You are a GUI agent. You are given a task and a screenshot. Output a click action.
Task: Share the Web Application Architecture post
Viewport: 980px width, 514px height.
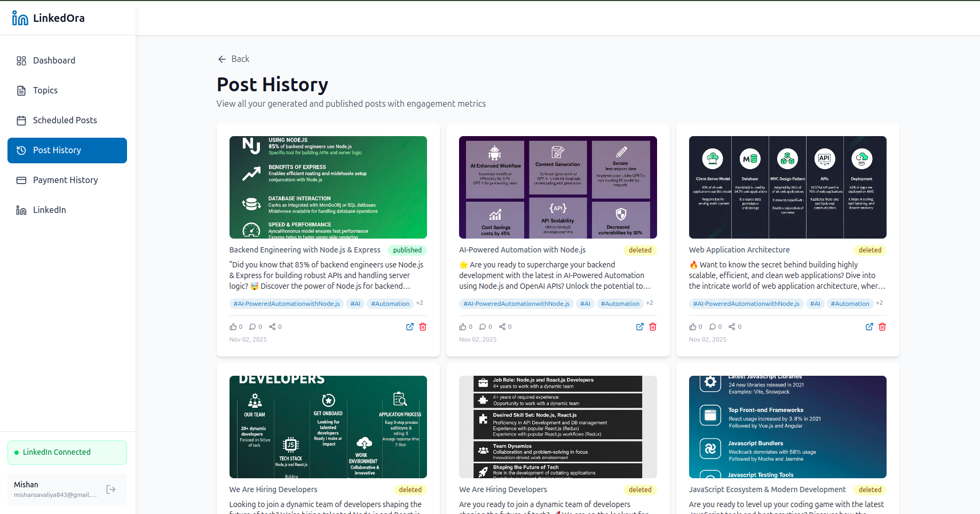(732, 326)
